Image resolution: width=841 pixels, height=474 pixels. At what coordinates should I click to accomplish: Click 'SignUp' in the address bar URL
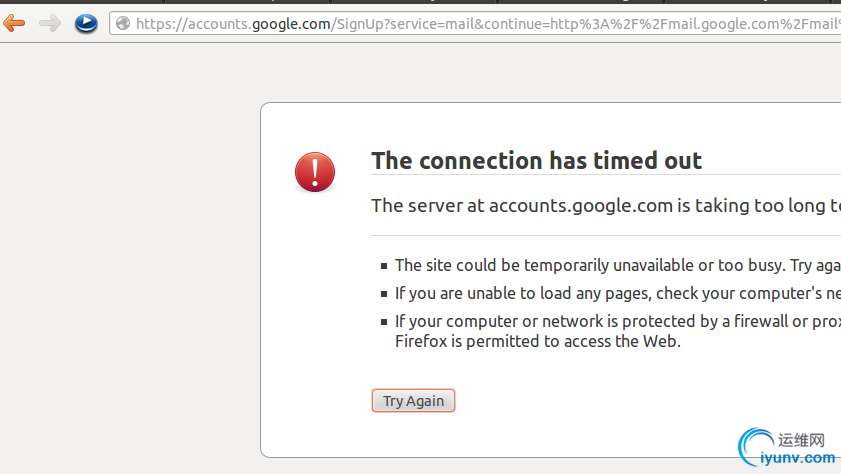coord(365,23)
